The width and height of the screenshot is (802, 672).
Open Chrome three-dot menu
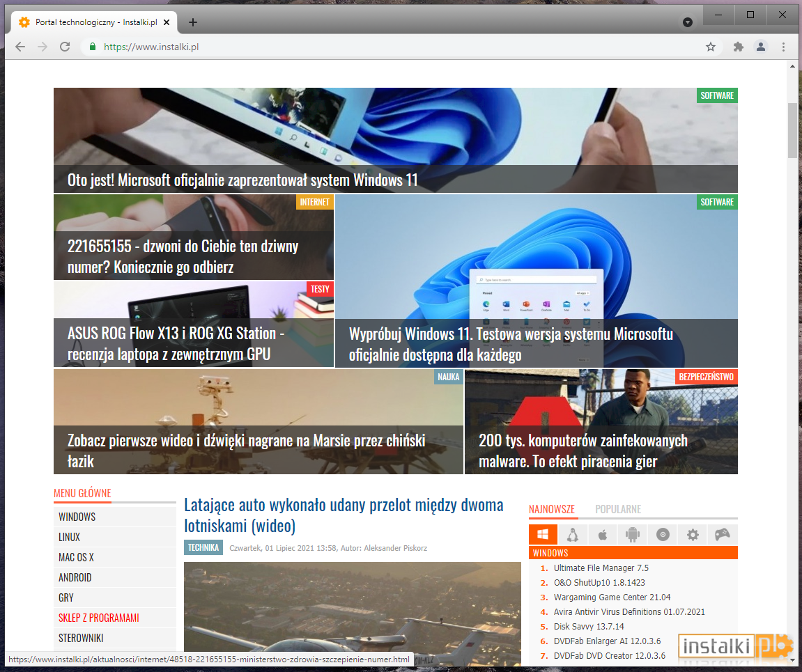783,47
